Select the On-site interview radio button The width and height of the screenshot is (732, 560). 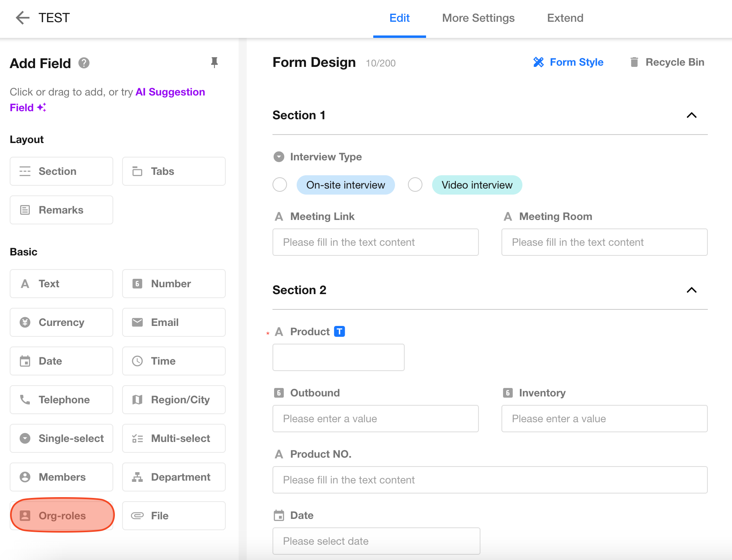(280, 185)
